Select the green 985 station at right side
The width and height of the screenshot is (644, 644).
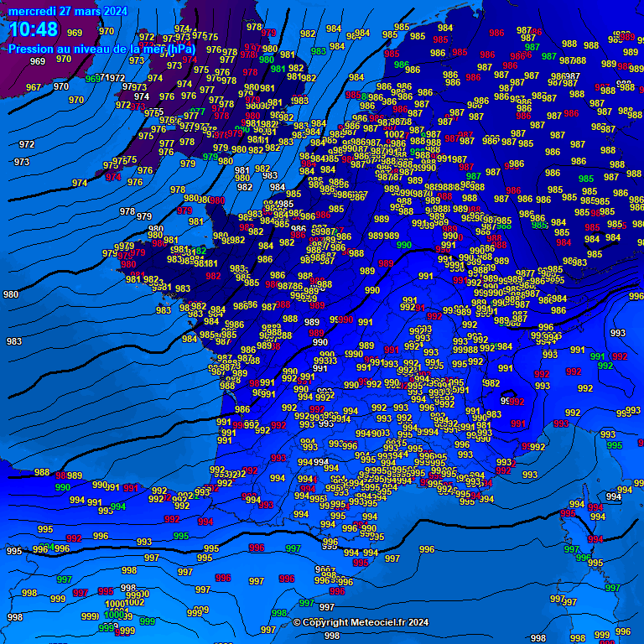(x=586, y=179)
